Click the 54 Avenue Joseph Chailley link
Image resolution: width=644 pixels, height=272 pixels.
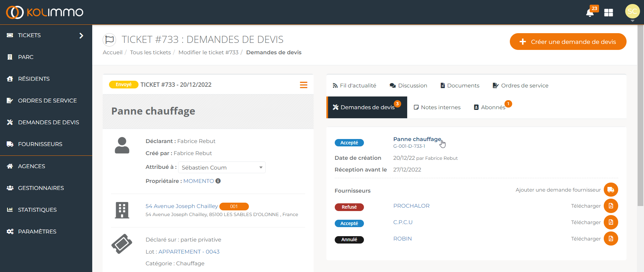coord(181,206)
